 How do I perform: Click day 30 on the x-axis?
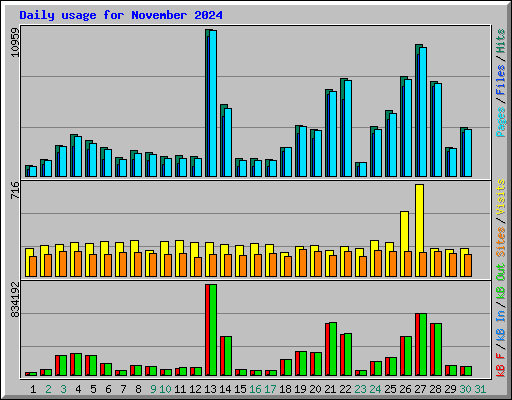tap(465, 389)
